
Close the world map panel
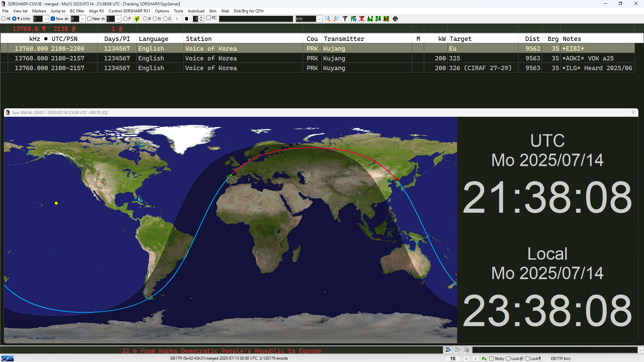(633, 112)
